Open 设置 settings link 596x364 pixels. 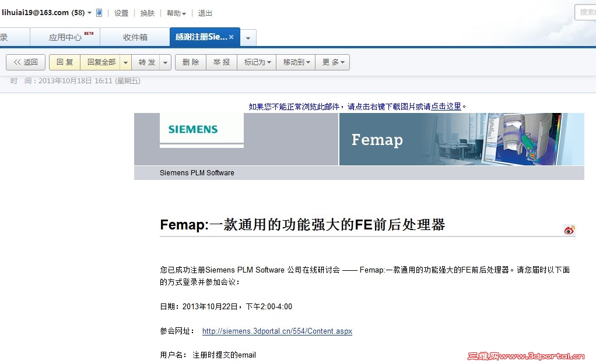click(x=121, y=13)
